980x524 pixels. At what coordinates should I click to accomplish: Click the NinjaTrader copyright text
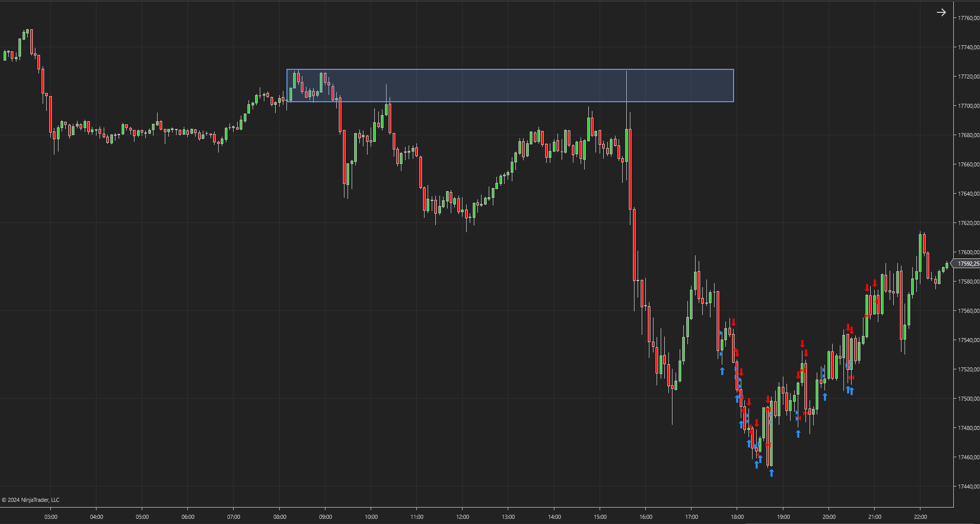click(31, 500)
